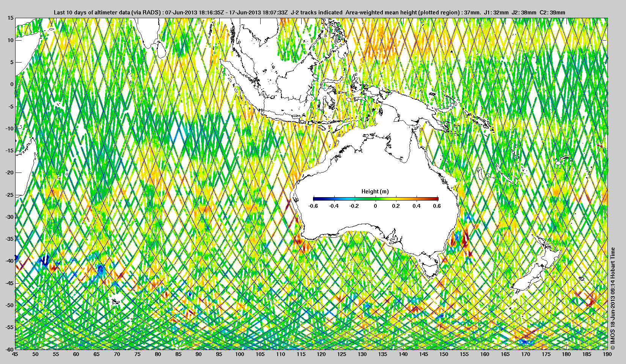Image resolution: width=626 pixels, height=364 pixels.
Task: Click the '0.6' colorbar tick label
Action: [437, 206]
